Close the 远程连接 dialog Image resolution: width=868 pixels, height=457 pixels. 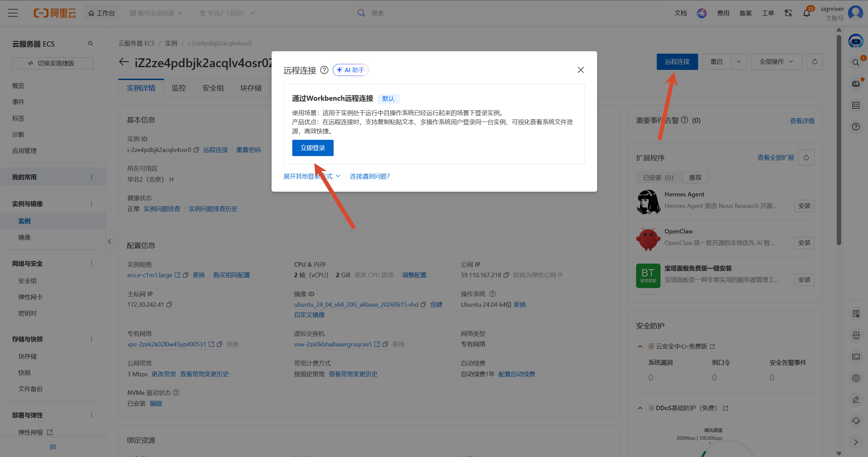click(x=580, y=70)
